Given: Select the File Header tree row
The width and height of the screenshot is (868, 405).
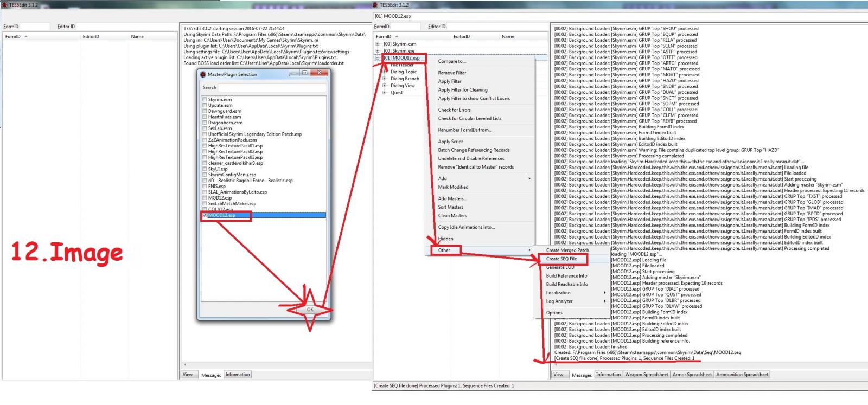Looking at the screenshot, I should (x=402, y=65).
